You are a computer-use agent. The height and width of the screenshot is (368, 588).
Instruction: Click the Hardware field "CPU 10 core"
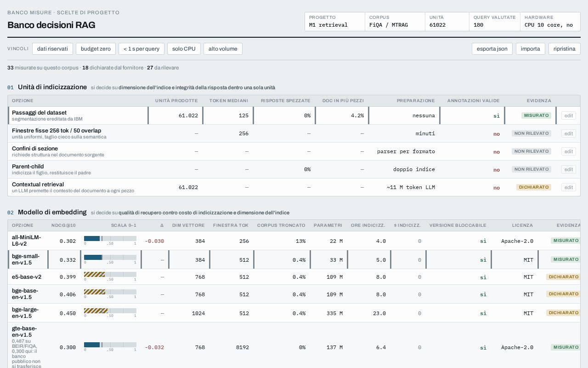click(550, 22)
